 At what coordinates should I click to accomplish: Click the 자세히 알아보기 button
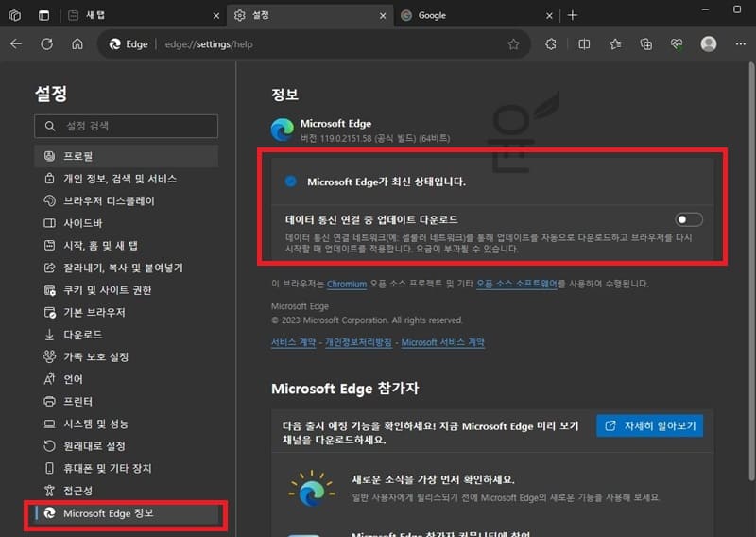coord(649,425)
